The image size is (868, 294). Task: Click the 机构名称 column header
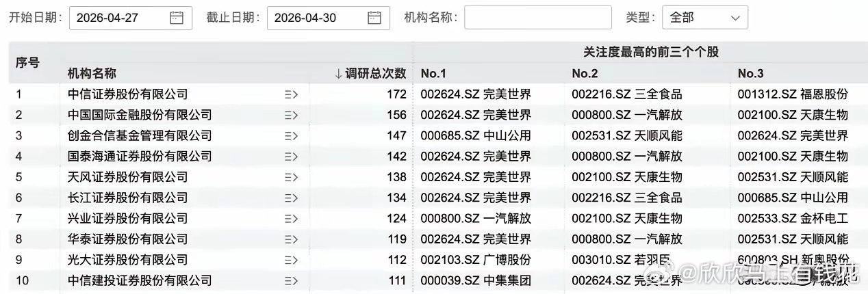pos(92,73)
